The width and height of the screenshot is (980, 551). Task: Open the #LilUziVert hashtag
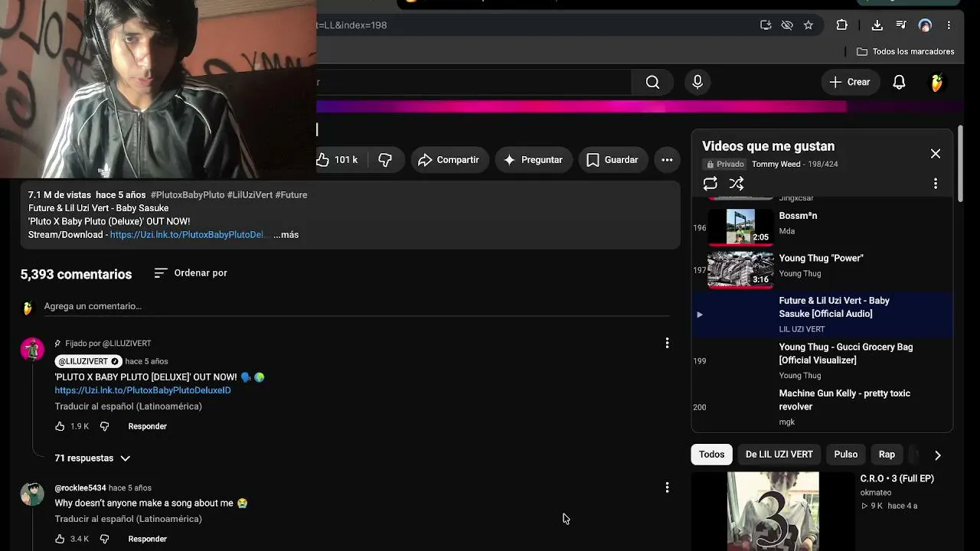pyautogui.click(x=250, y=195)
